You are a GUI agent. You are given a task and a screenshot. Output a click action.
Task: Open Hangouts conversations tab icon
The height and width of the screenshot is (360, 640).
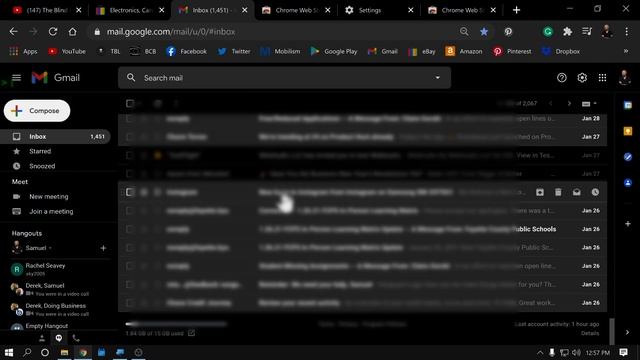point(59,338)
